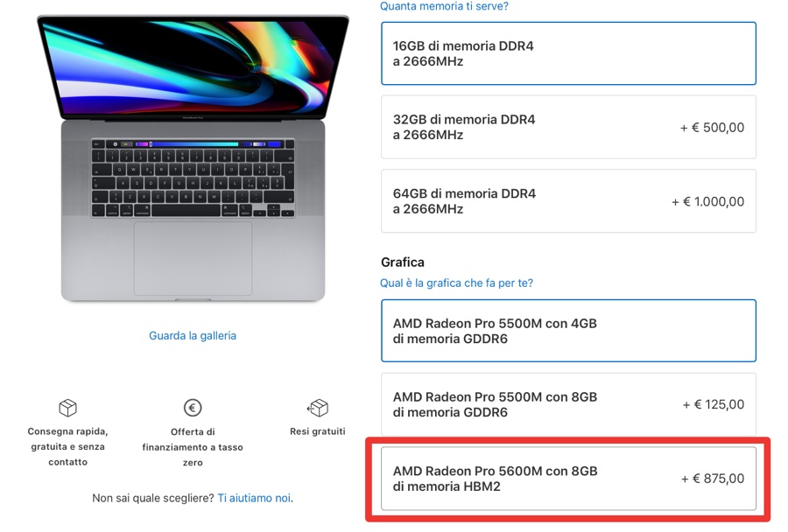
Task: Choose Radeon Pro 5500M 8GB graphics
Action: (568, 404)
